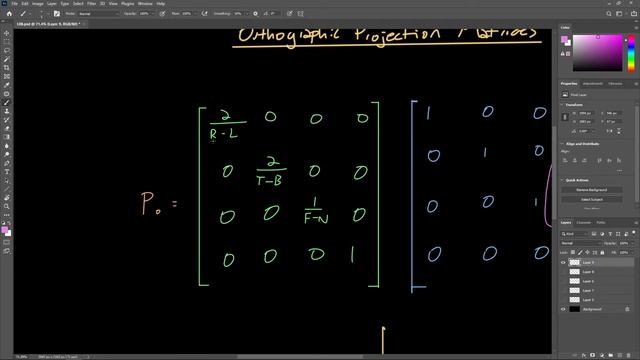This screenshot has height=360, width=640.
Task: Click Remove Background button
Action: [x=592, y=190]
